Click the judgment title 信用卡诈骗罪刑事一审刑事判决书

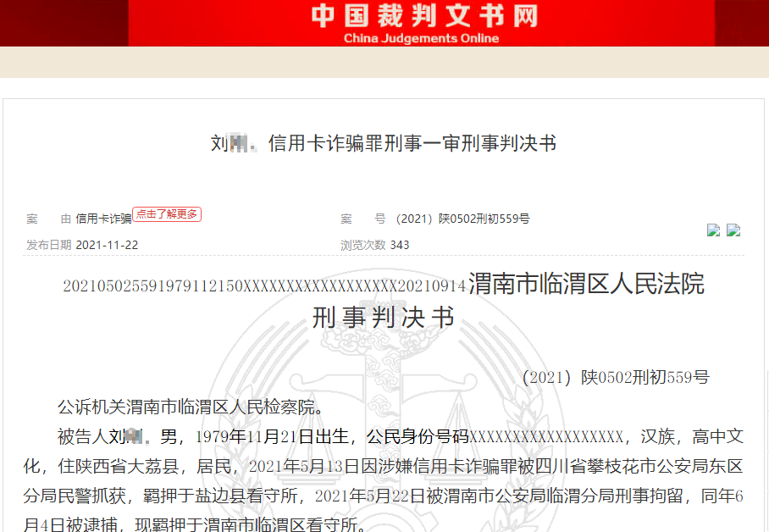412,143
